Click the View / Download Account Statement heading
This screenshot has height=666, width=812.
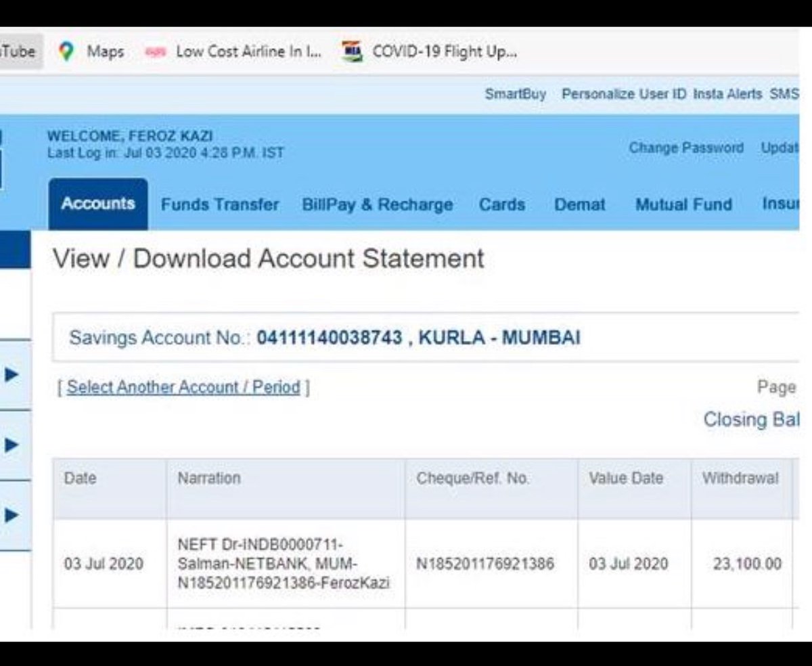(x=269, y=259)
